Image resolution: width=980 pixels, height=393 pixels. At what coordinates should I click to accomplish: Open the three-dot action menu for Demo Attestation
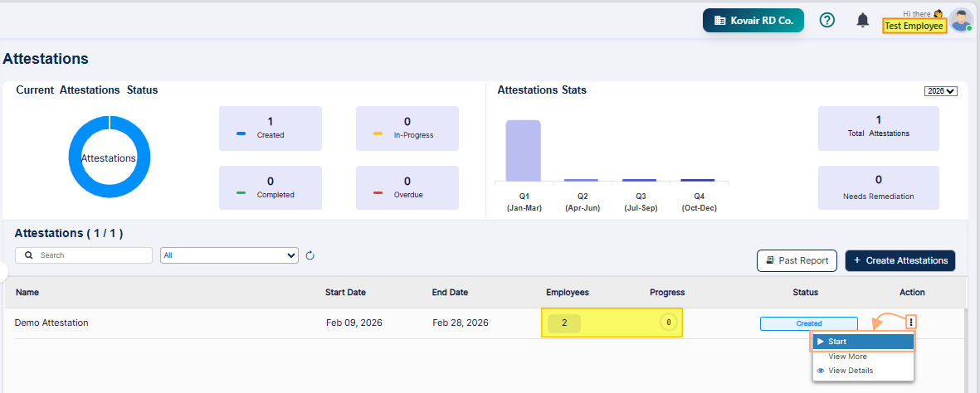click(x=911, y=323)
